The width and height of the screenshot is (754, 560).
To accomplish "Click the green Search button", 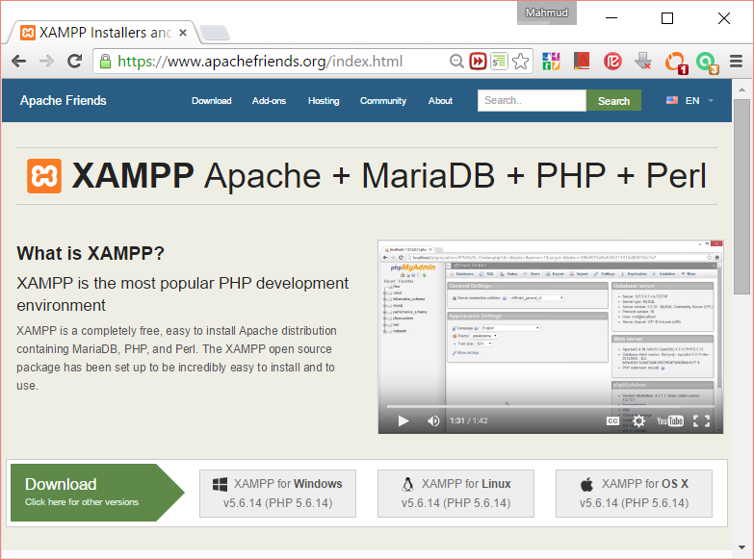I will coord(613,100).
